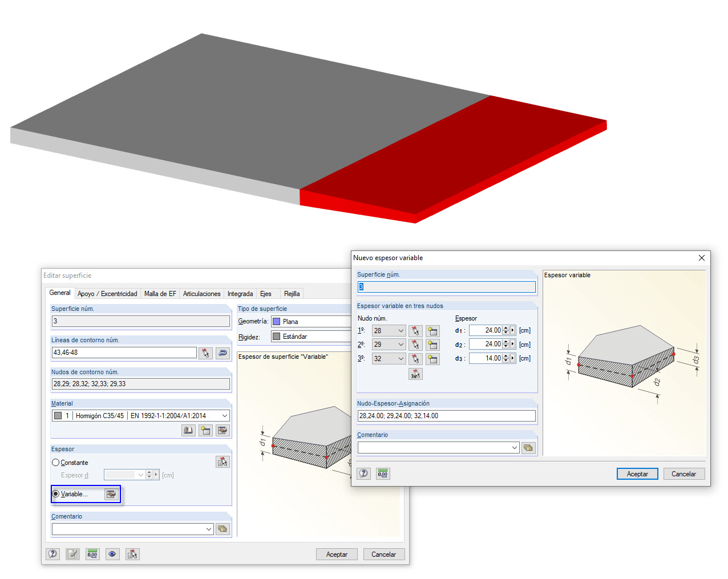Click the pick surface icon in Editar superficie footer
This screenshot has width=728, height=579.
[132, 554]
